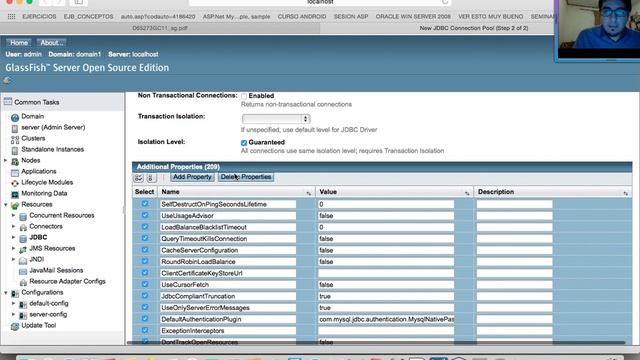Image resolution: width=640 pixels, height=360 pixels.
Task: Edit the ClientCertificateKeyStoreUrl value field
Action: coord(386,273)
